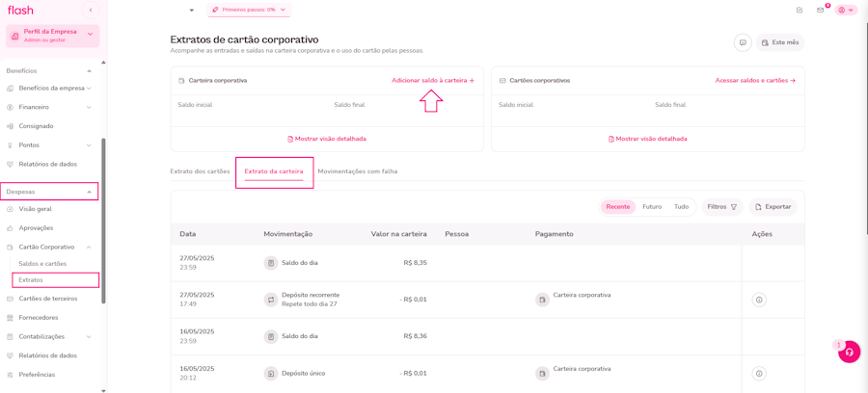View details of Depósito único row
Image resolution: width=868 pixels, height=393 pixels.
point(759,374)
